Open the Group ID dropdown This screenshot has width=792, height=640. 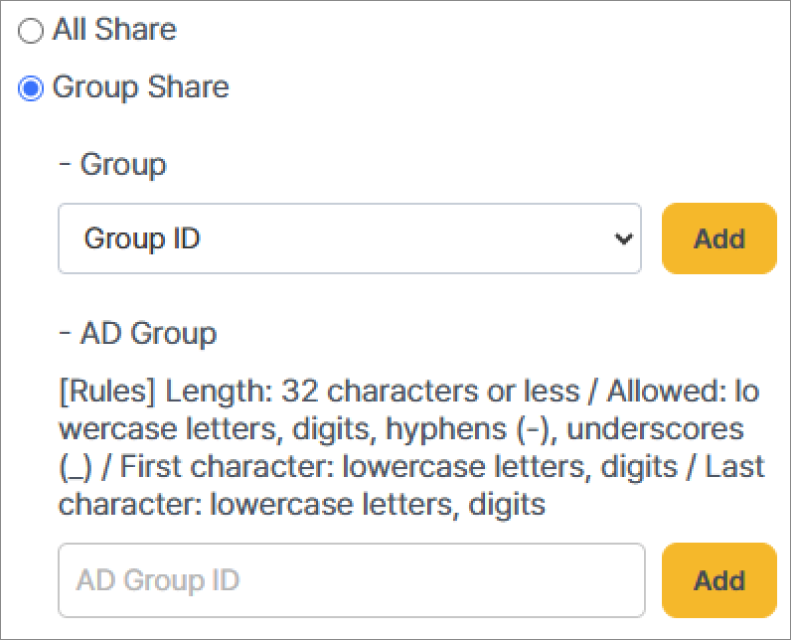349,239
